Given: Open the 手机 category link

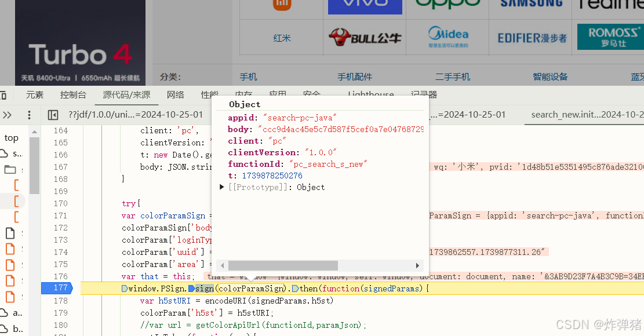Looking at the screenshot, I should coord(249,76).
